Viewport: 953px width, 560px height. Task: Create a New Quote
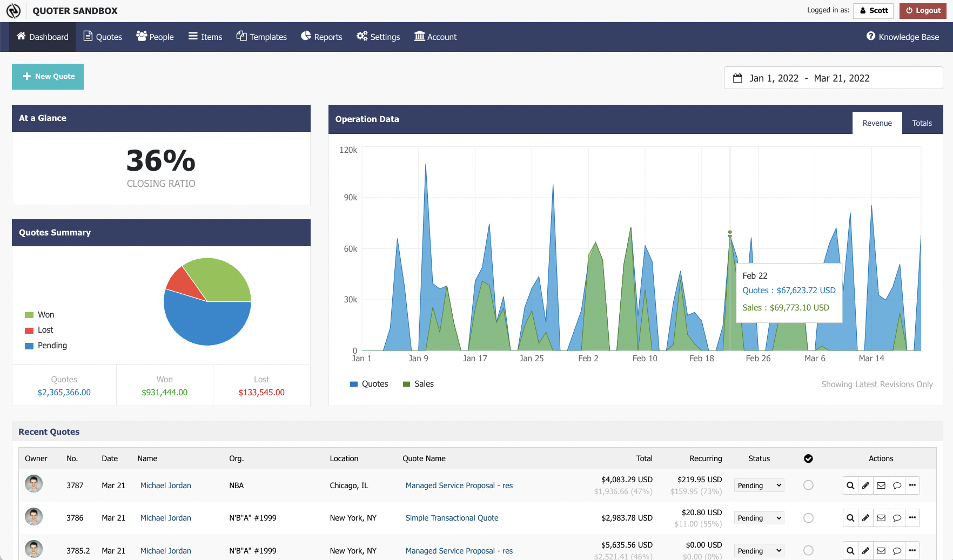[x=48, y=77]
